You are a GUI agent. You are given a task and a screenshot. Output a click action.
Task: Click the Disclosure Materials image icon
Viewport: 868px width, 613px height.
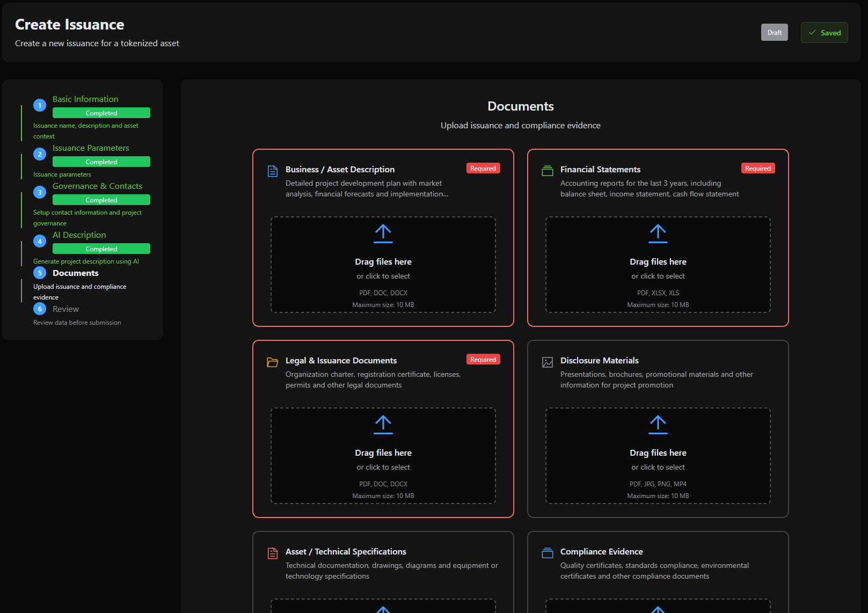pos(548,362)
